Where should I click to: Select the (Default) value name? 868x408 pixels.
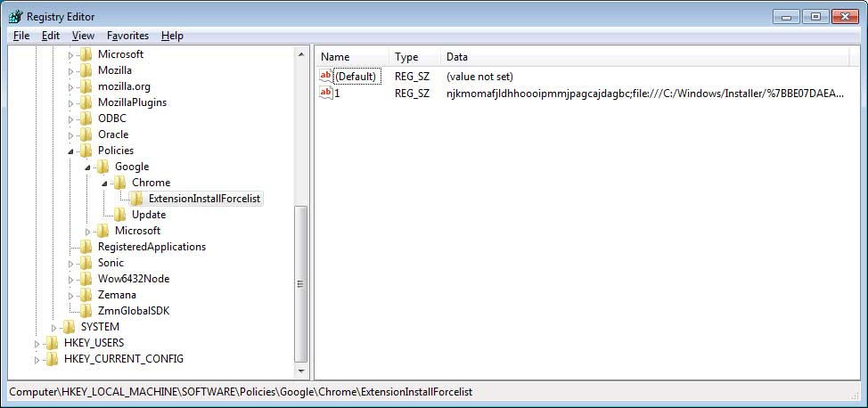point(357,77)
